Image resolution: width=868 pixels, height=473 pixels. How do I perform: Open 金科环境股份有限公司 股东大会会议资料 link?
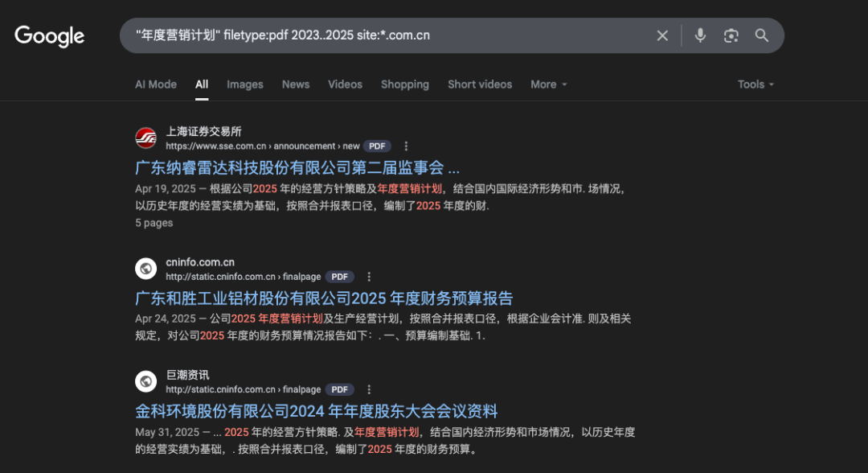coord(316,411)
